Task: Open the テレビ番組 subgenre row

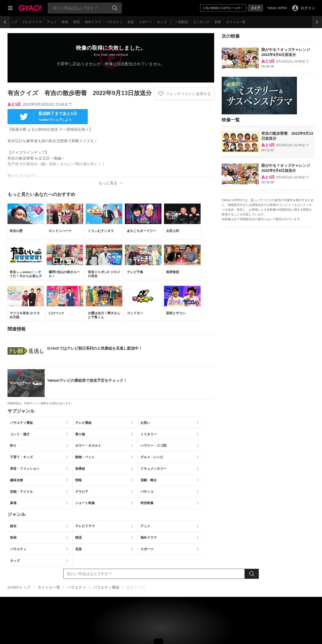Action: (x=105, y=423)
